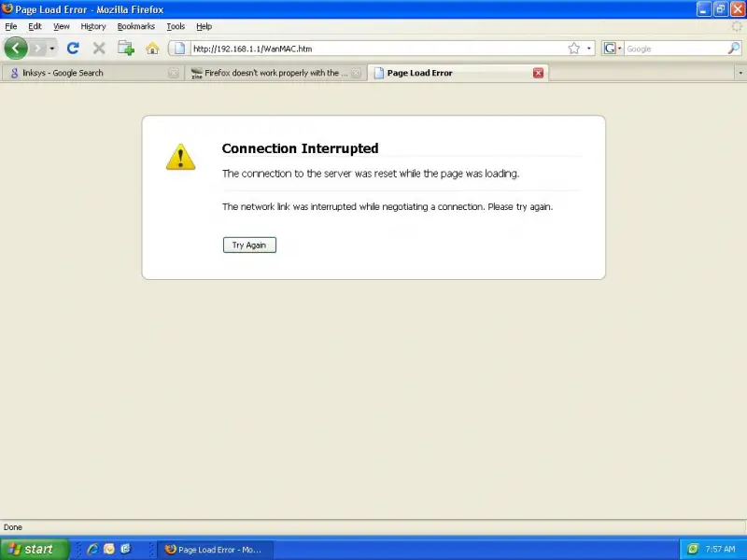Screen dimensions: 747x560
Task: Click the Stop loading X icon
Action: click(x=99, y=48)
